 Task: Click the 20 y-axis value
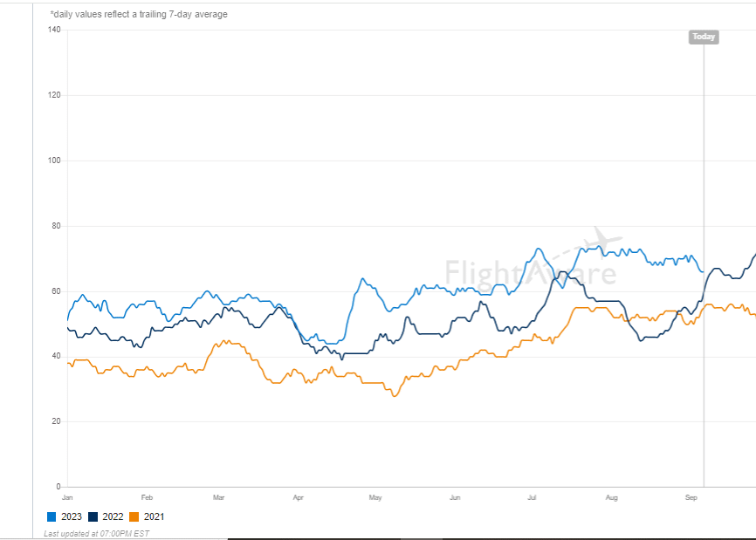[x=56, y=421]
